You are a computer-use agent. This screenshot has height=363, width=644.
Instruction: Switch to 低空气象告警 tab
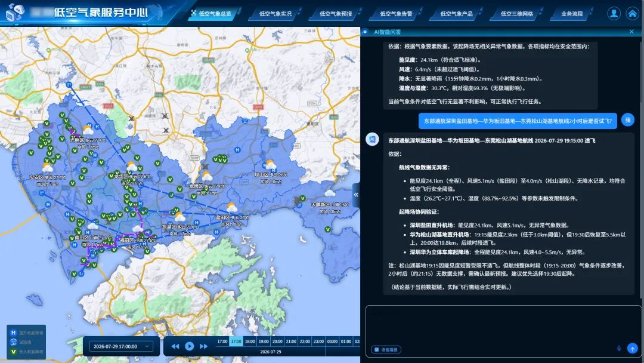[396, 14]
